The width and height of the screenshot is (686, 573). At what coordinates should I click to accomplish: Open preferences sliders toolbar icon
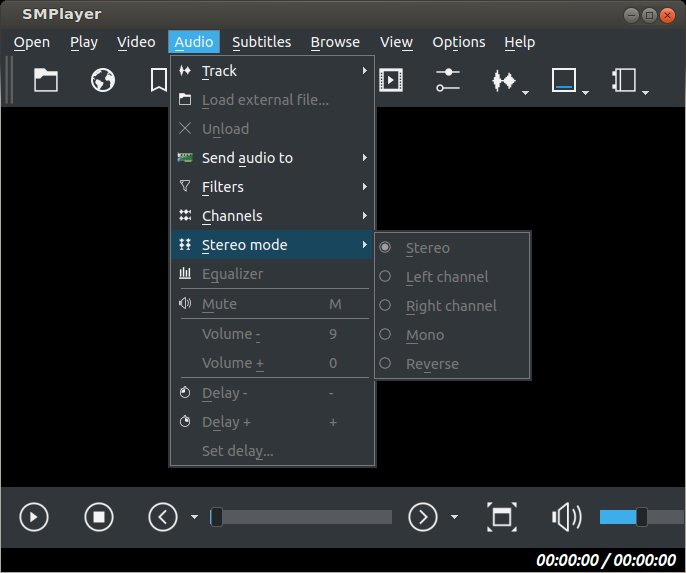(x=447, y=80)
